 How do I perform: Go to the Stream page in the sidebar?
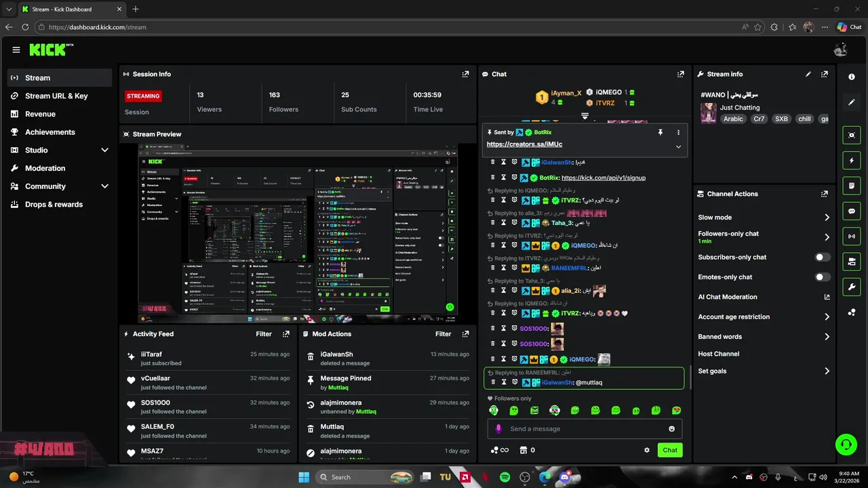[x=60, y=78]
